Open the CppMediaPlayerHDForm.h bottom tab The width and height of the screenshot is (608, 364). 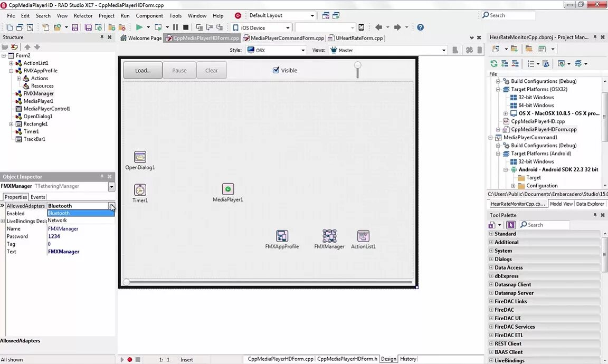click(347, 359)
